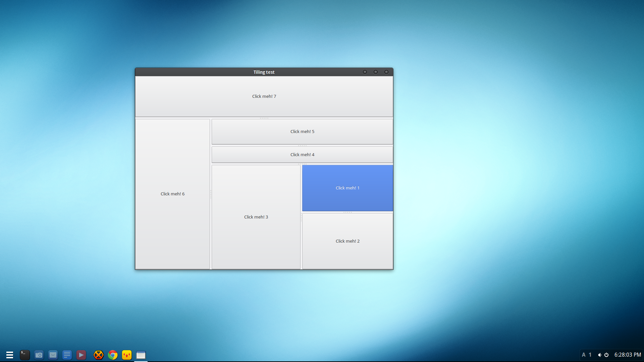Click the splitter handle right of button 6

211,194
